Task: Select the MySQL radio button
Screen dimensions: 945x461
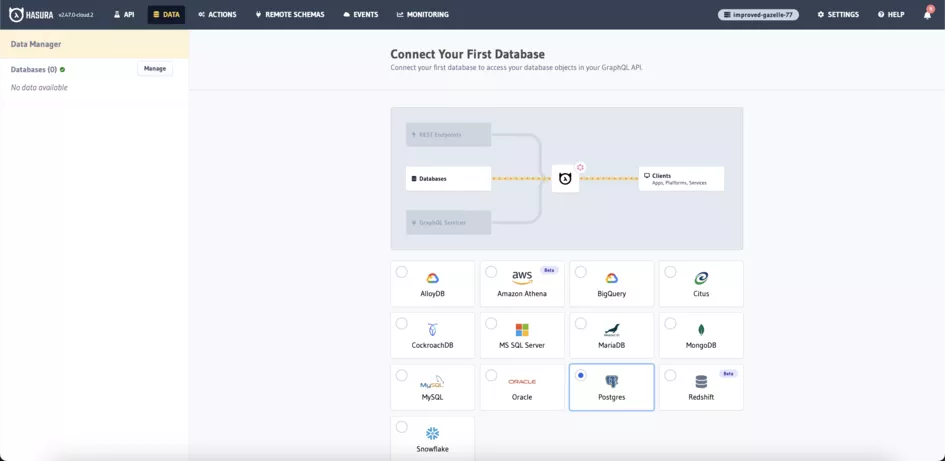Action: [x=401, y=375]
